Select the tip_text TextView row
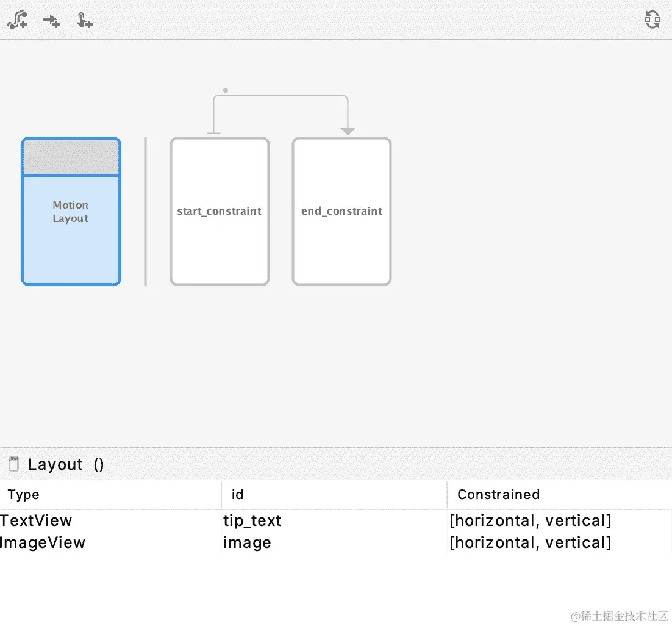The height and width of the screenshot is (626, 672). (252, 520)
